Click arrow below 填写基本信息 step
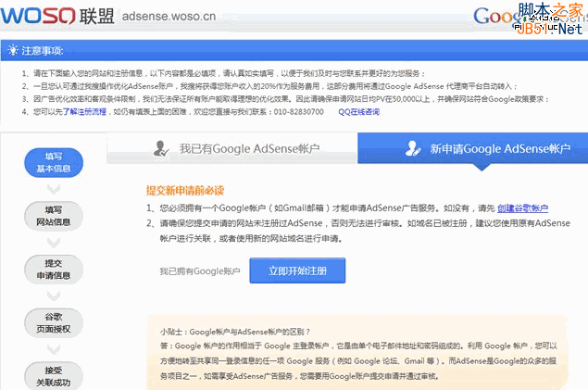 click(53, 185)
